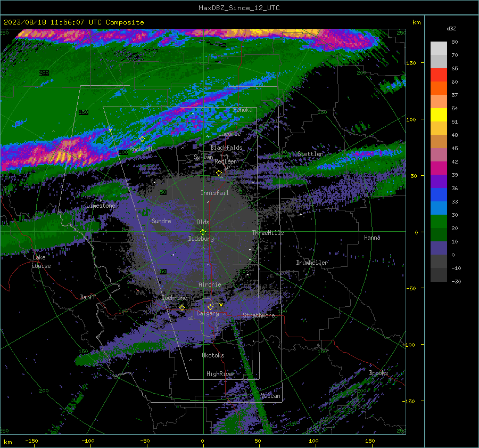Select the lightest gray swatch between 80 and 70

[x=439, y=48]
